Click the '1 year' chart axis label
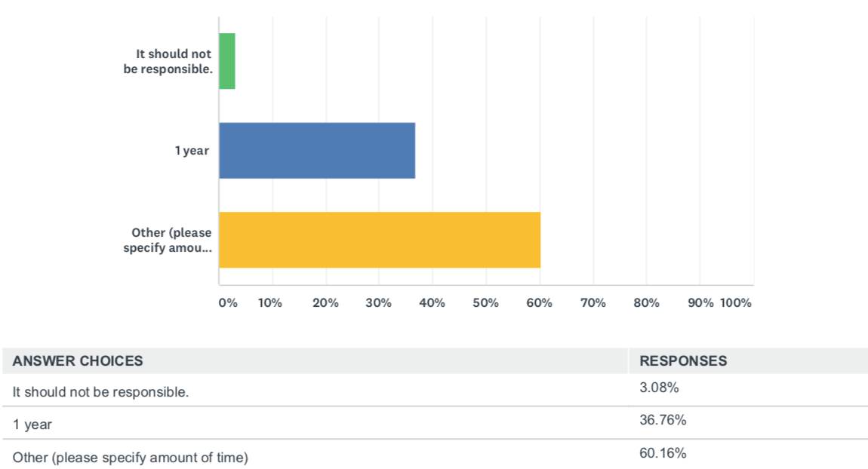Screen dimensions: 868x469 click(192, 151)
